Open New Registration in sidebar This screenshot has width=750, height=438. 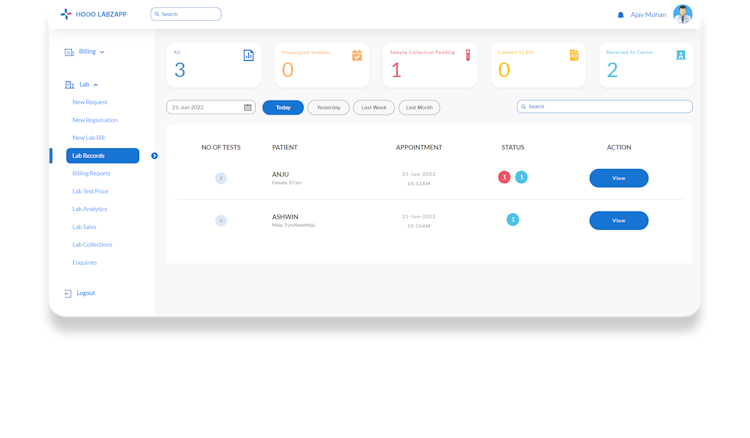pyautogui.click(x=95, y=120)
